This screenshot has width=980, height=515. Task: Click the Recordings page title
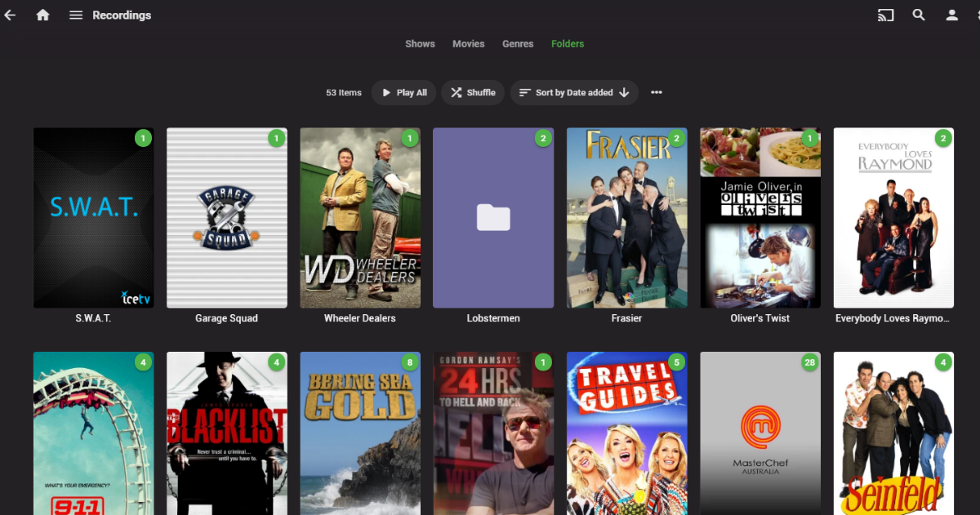coord(122,15)
